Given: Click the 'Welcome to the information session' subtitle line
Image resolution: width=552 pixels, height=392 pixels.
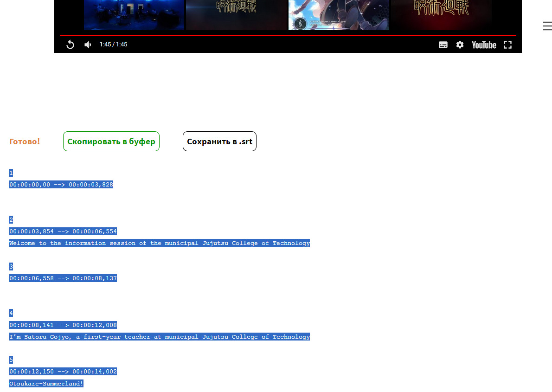Looking at the screenshot, I should [x=160, y=243].
